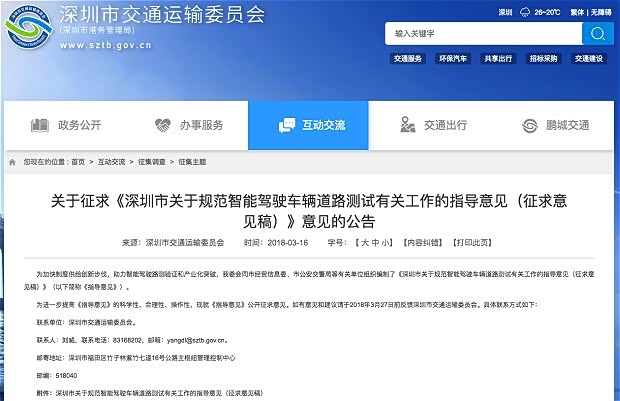The image size is (620, 401).
Task: Click the blue search magnifier button
Action: 597,34
